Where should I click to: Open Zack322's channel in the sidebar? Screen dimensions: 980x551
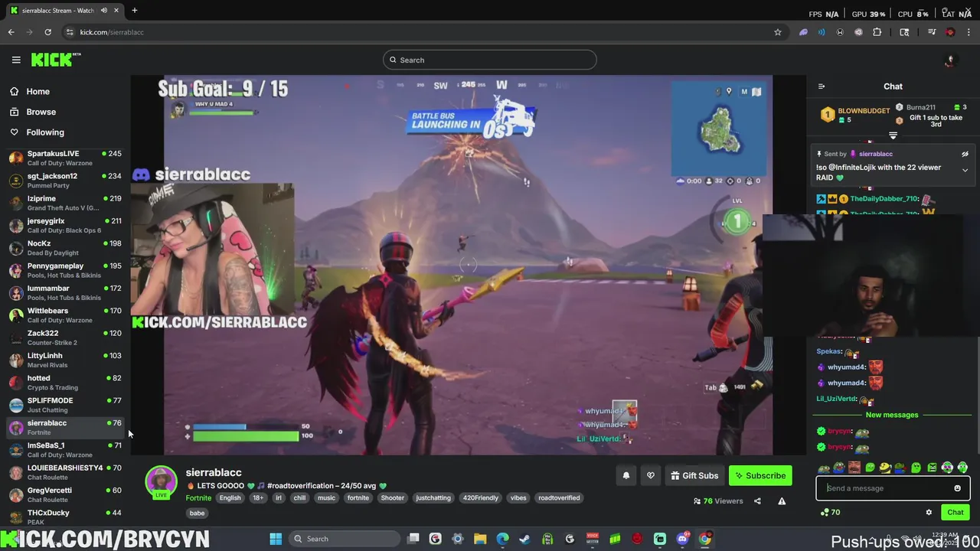[x=65, y=337]
